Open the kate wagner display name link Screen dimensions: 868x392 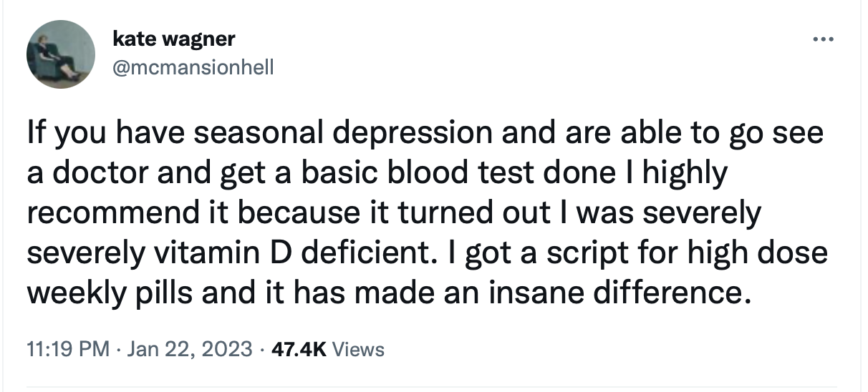point(173,39)
